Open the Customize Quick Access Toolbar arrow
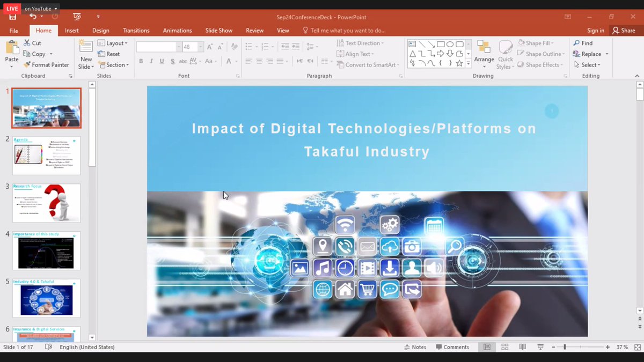This screenshot has height=362, width=644. pyautogui.click(x=98, y=17)
